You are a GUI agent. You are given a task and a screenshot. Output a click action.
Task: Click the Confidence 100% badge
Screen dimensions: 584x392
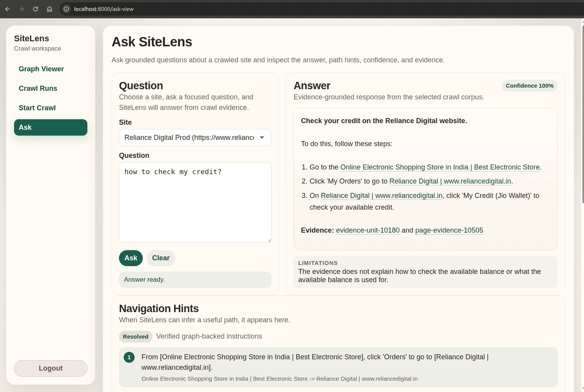(529, 86)
